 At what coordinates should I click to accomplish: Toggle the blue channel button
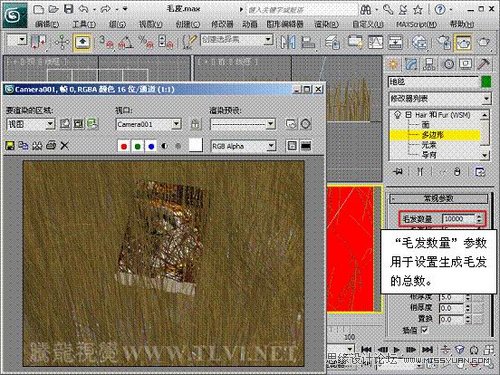pyautogui.click(x=151, y=146)
